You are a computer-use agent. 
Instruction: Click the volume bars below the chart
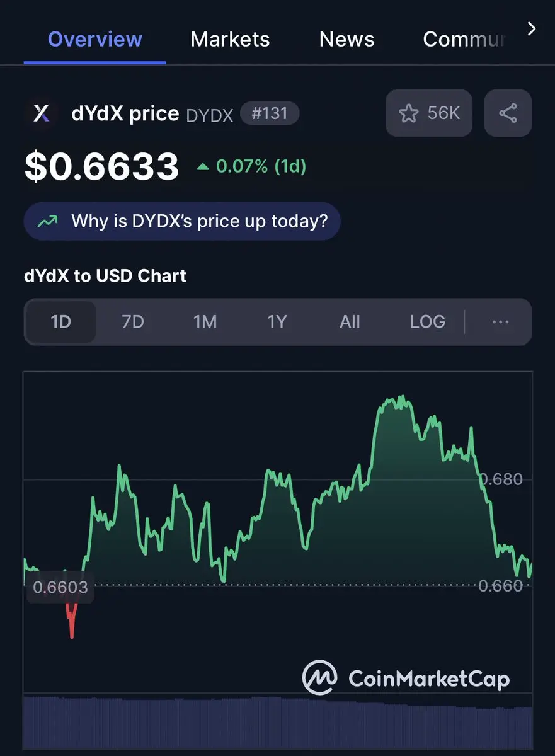click(277, 722)
